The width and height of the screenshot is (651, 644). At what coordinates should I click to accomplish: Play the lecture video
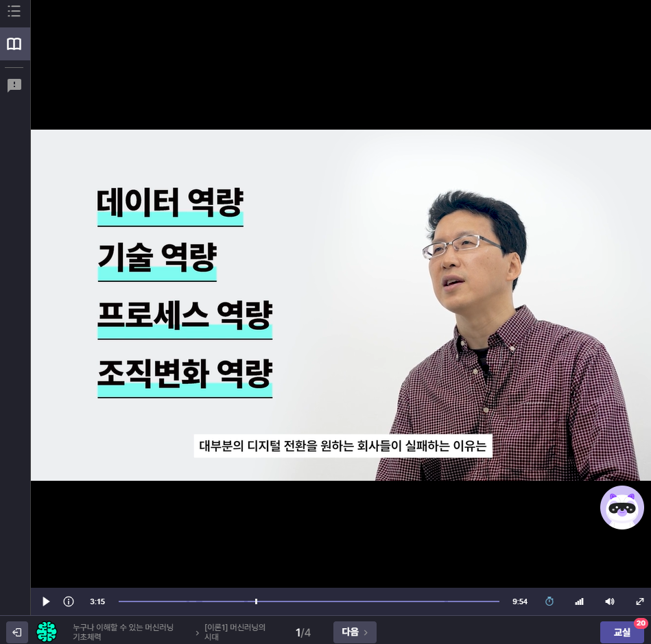click(46, 601)
